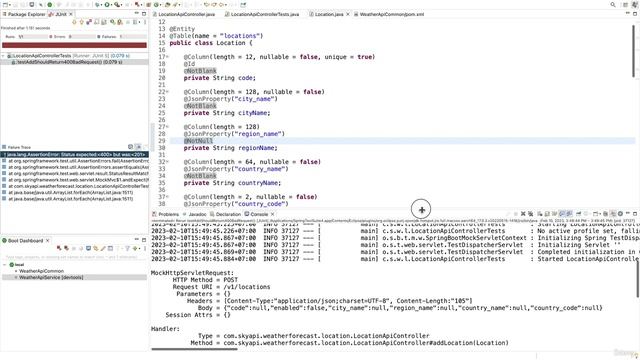
Task: Rerun the JUnit test
Action: [x=113, y=22]
